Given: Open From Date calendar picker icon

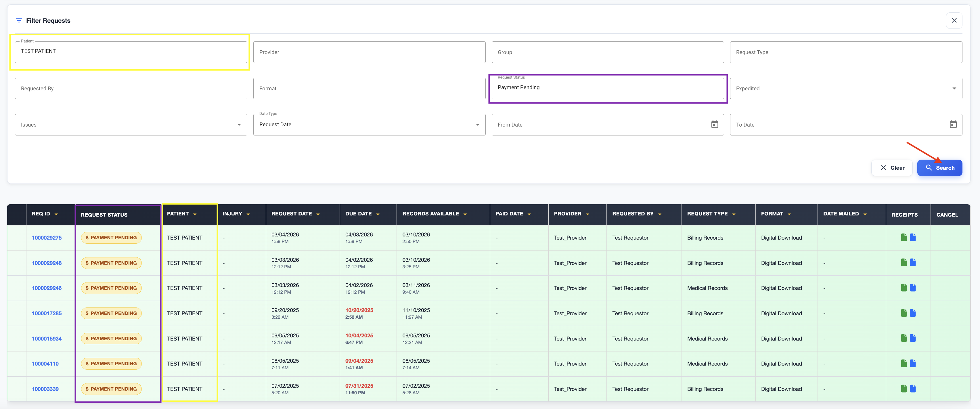Looking at the screenshot, I should [x=715, y=125].
